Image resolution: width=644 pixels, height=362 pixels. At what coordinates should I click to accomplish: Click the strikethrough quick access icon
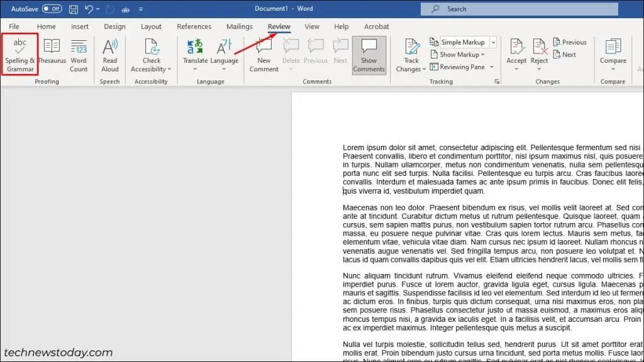coord(126,9)
